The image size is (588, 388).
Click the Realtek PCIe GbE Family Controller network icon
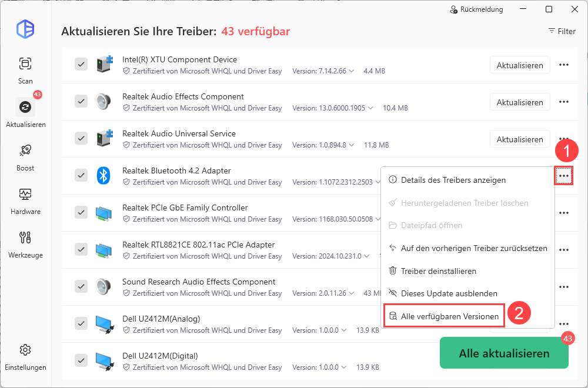(x=103, y=213)
